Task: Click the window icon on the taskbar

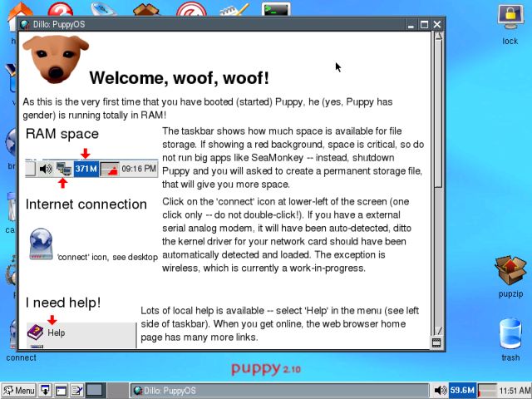Action: pos(61,391)
